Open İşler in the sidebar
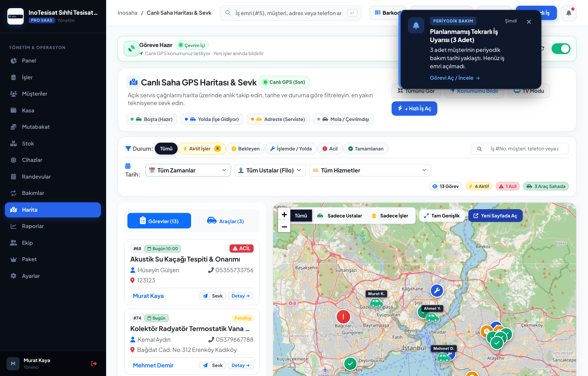Viewport: 588px width, 376px height. [x=53, y=77]
